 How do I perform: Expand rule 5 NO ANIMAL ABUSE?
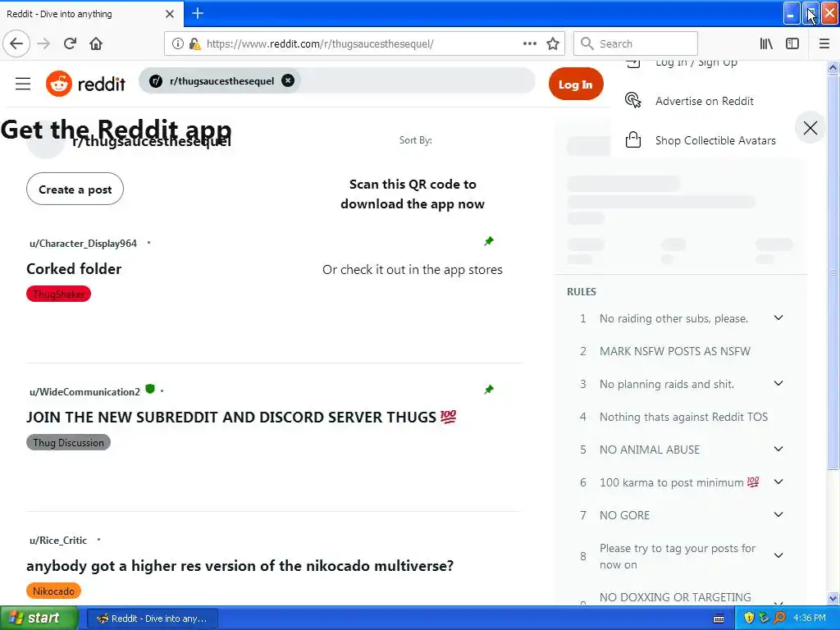778,449
